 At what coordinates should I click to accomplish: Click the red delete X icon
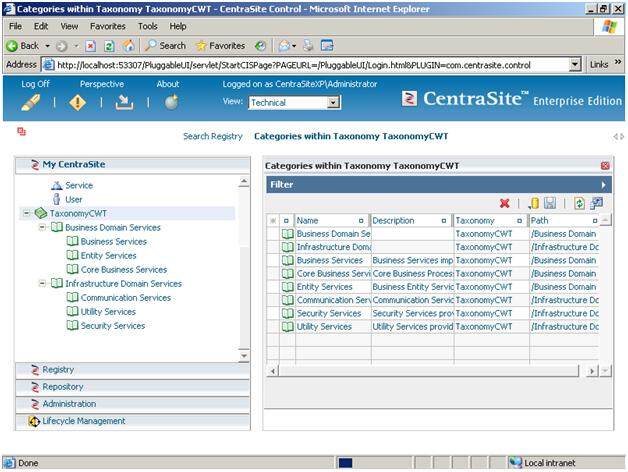click(x=505, y=204)
